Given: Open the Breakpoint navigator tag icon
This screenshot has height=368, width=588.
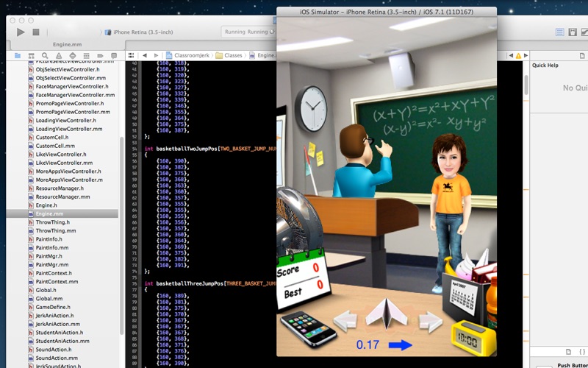Looking at the screenshot, I should (x=100, y=56).
